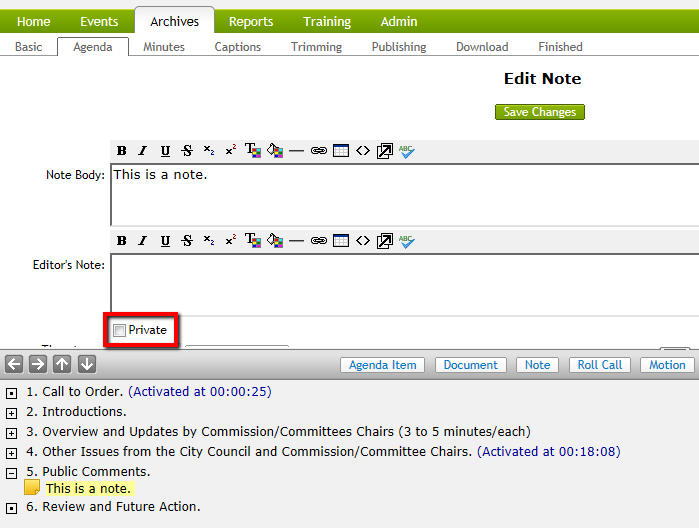This screenshot has width=699, height=528.
Task: Click the right arrow indent button
Action: [x=38, y=364]
